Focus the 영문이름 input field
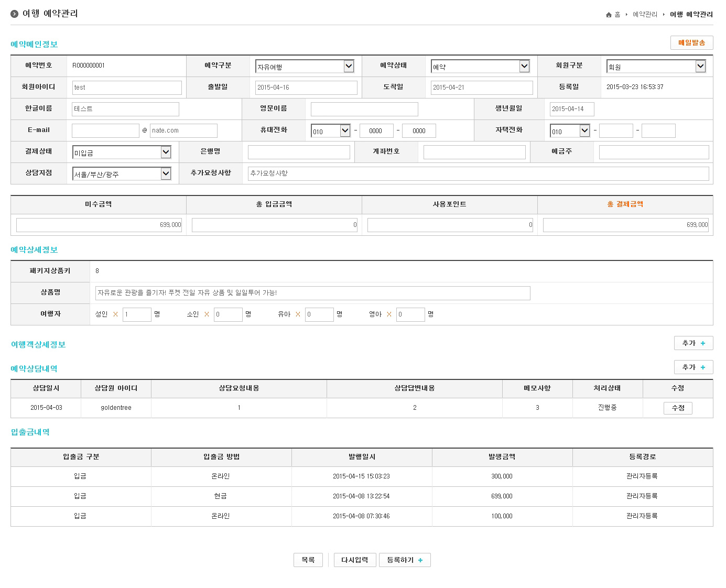Viewport: 726px width, 588px height. click(x=364, y=109)
